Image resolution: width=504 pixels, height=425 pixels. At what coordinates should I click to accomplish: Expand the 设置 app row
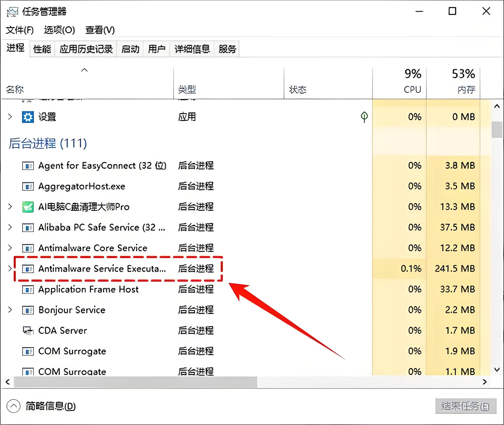click(10, 117)
